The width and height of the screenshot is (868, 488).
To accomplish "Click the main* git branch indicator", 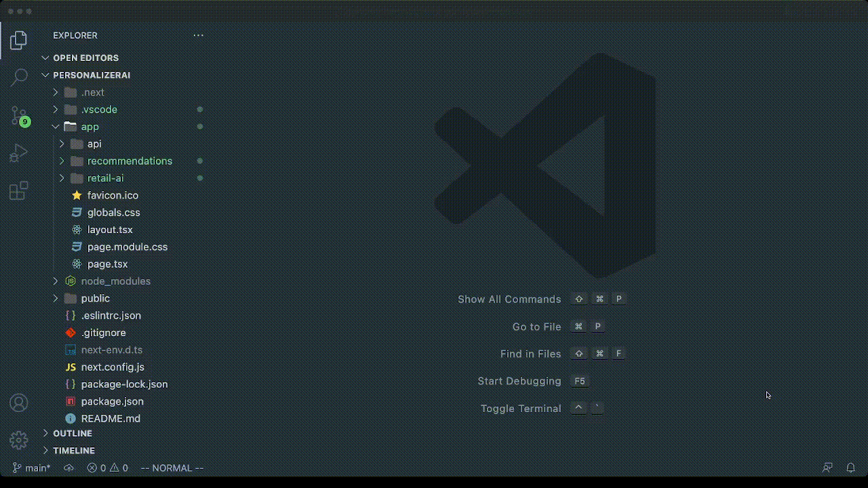I will click(32, 468).
